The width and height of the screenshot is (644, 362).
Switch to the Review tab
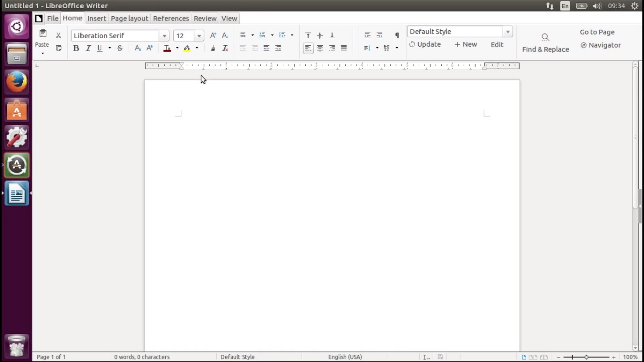pyautogui.click(x=205, y=18)
